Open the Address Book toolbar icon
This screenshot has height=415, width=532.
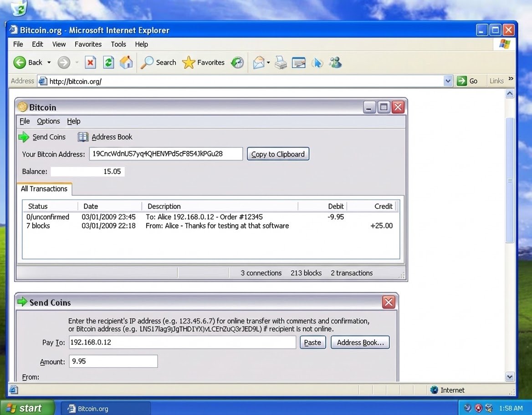tap(83, 137)
